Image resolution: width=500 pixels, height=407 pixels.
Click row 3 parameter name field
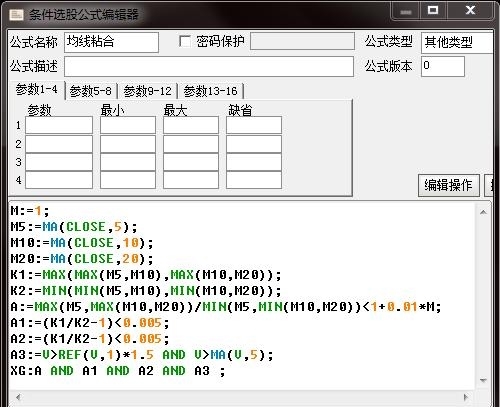(x=59, y=162)
